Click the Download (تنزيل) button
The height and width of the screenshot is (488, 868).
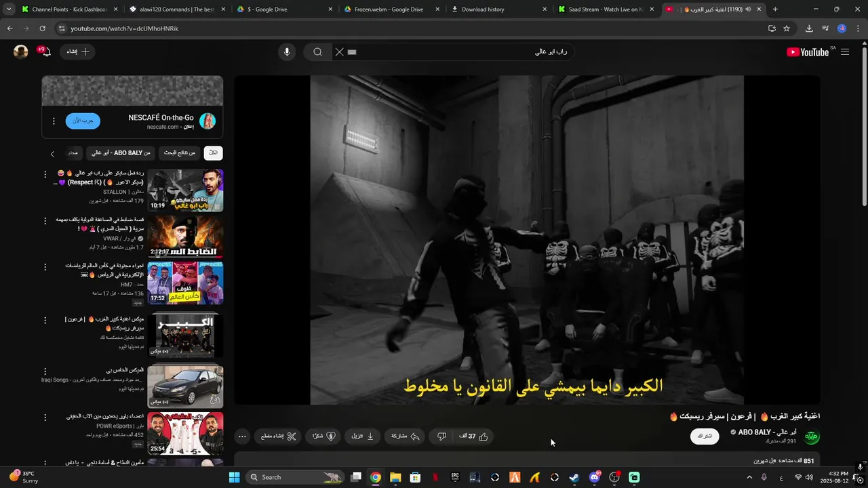coord(362,436)
